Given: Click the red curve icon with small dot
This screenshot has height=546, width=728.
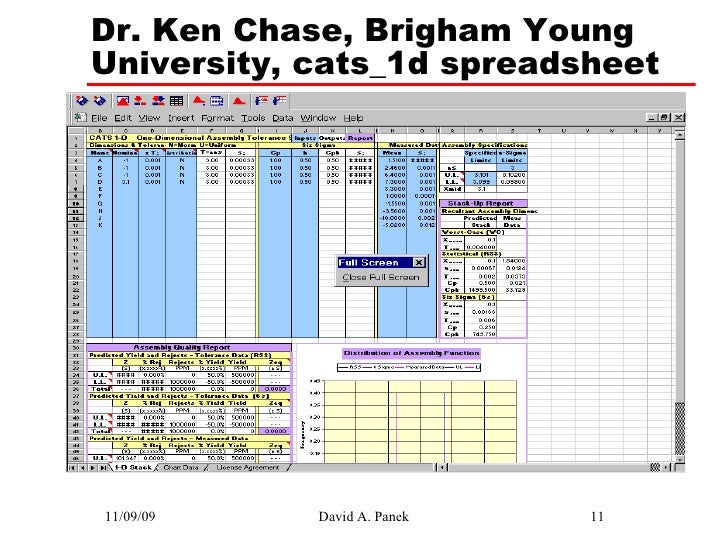Looking at the screenshot, I should [x=199, y=101].
